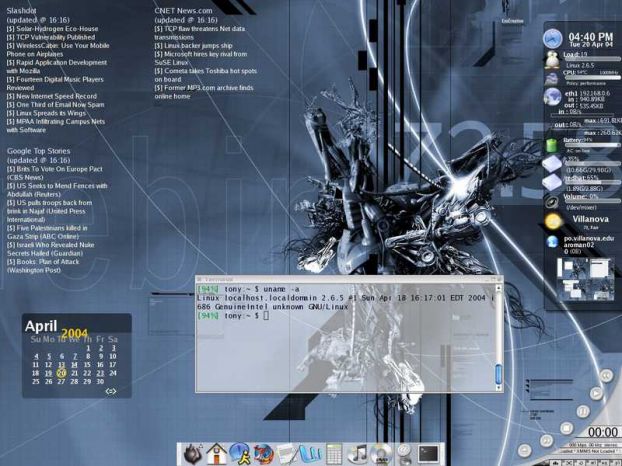This screenshot has width=622, height=466.
Task: Click the 04:40 PM clock text
Action: 591,37
